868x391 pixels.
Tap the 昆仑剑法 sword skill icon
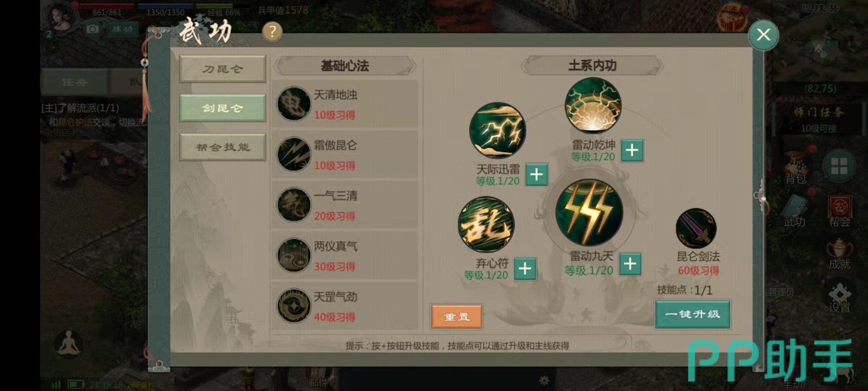point(696,228)
